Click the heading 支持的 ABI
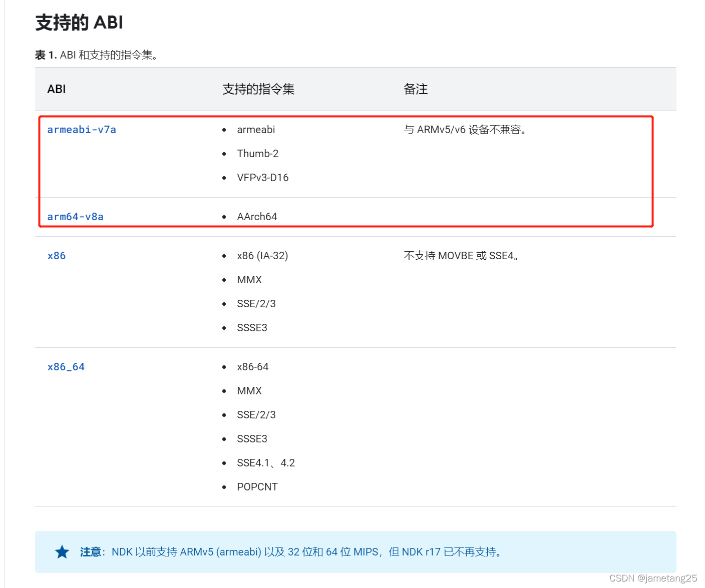Image resolution: width=705 pixels, height=588 pixels. point(79,23)
